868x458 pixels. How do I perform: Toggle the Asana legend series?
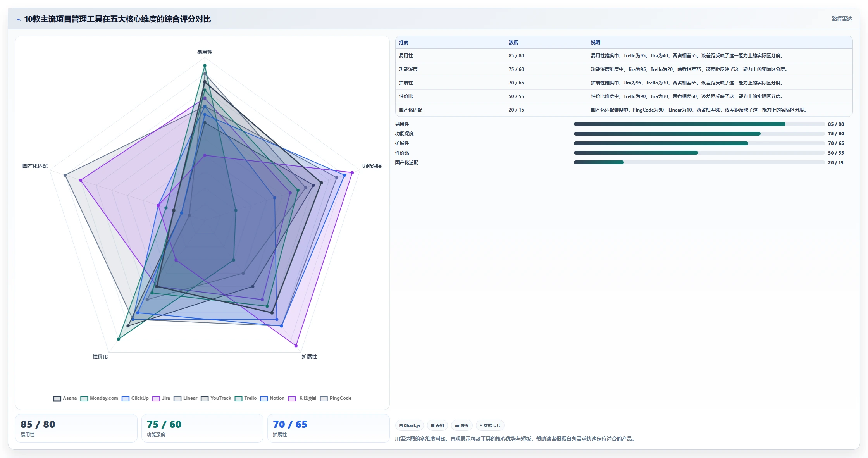point(65,398)
